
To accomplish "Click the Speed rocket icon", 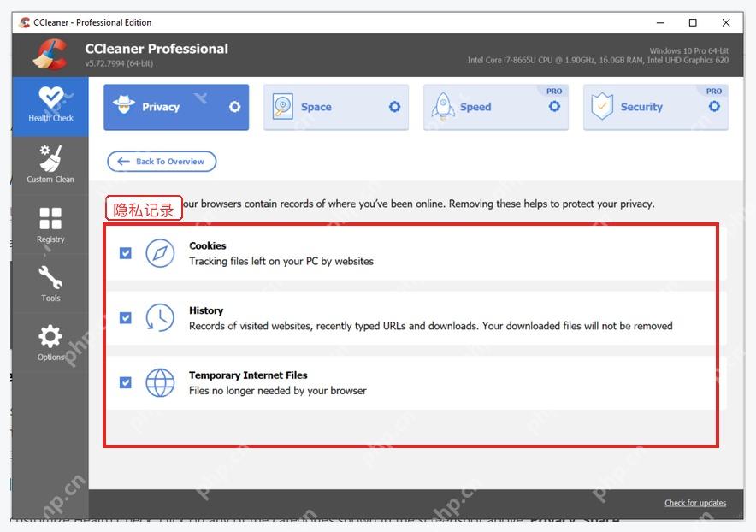I will point(443,107).
